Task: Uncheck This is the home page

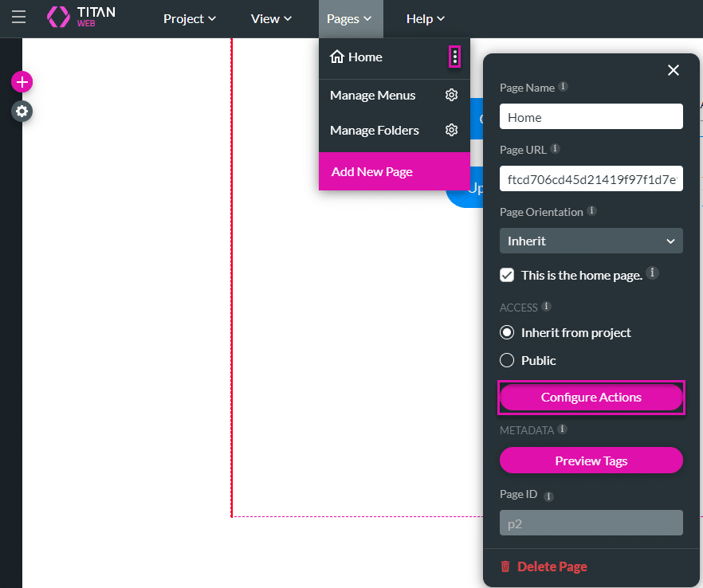Action: pyautogui.click(x=507, y=275)
